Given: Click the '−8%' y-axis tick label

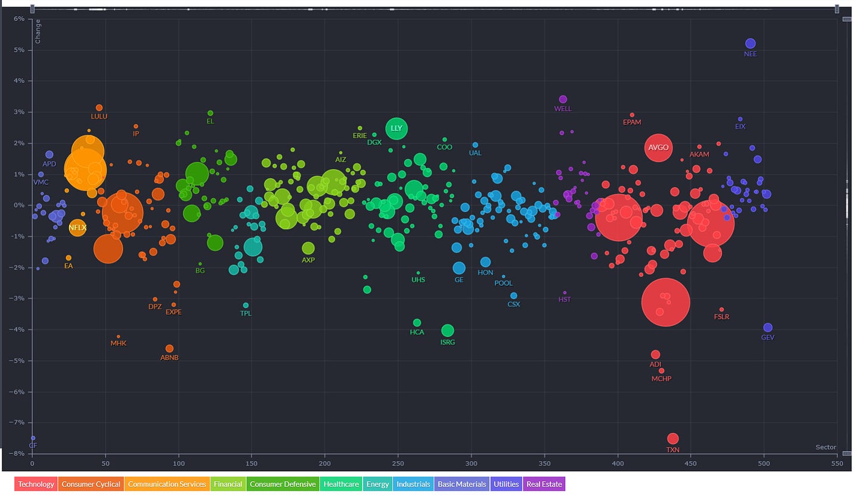Looking at the screenshot, I should coord(17,453).
